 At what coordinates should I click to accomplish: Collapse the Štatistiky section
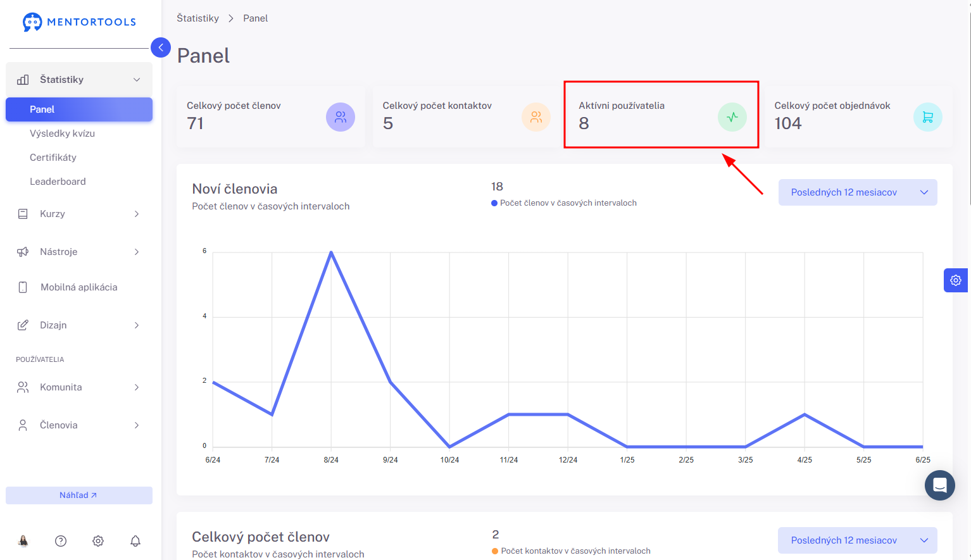[x=79, y=80]
